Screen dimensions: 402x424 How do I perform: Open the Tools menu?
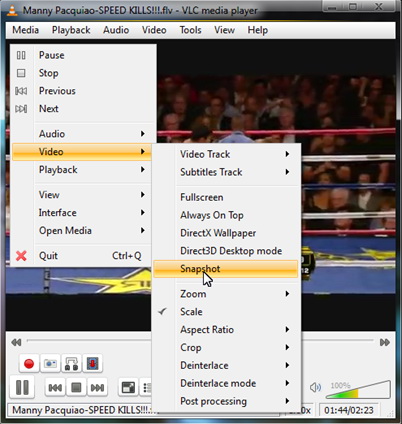pyautogui.click(x=190, y=30)
